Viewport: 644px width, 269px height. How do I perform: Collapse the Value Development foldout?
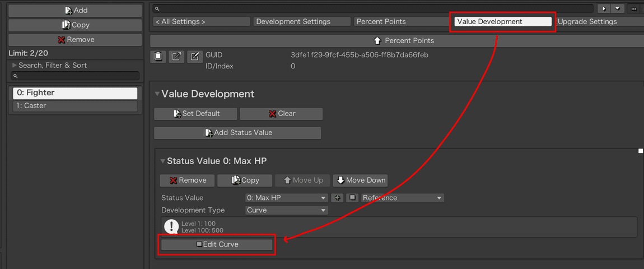click(157, 94)
